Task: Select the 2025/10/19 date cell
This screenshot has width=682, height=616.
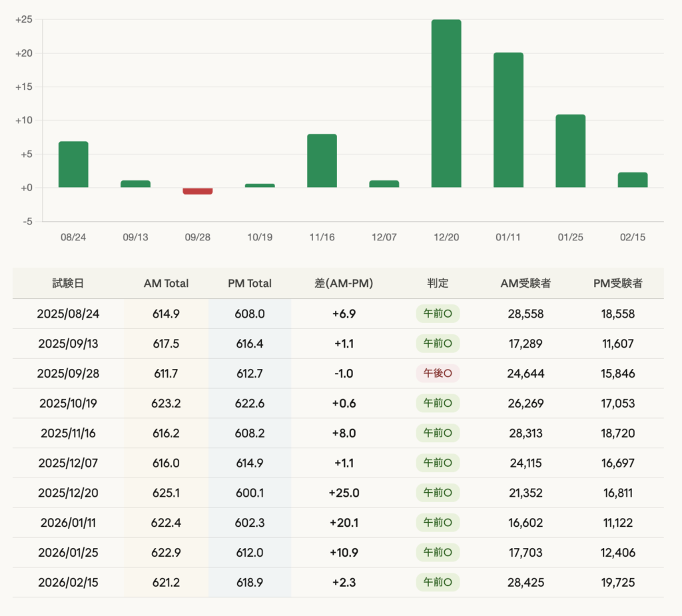Action: pyautogui.click(x=68, y=403)
